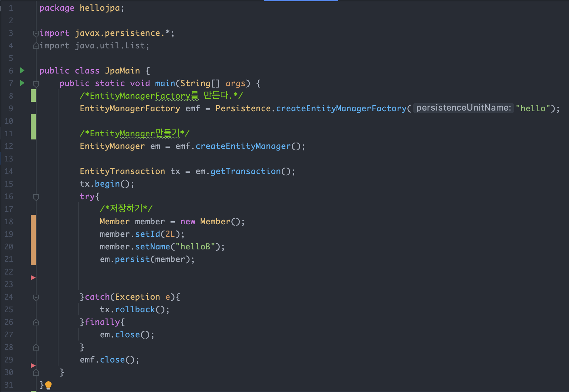Click the args parameter name
This screenshot has height=392, width=569.
point(235,83)
